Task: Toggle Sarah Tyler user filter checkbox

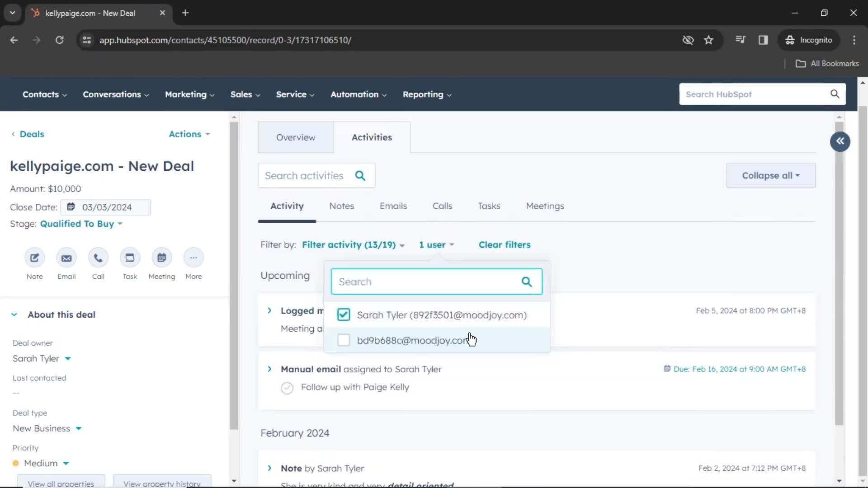Action: coord(344,314)
